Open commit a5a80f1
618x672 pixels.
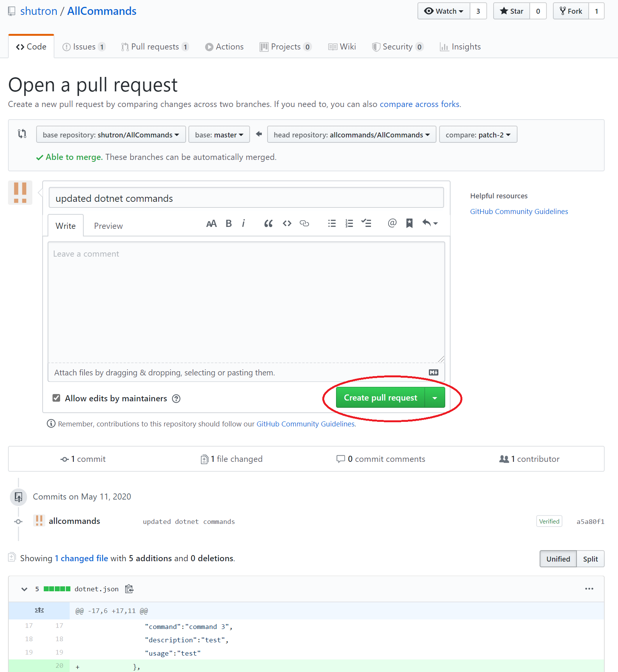click(590, 522)
